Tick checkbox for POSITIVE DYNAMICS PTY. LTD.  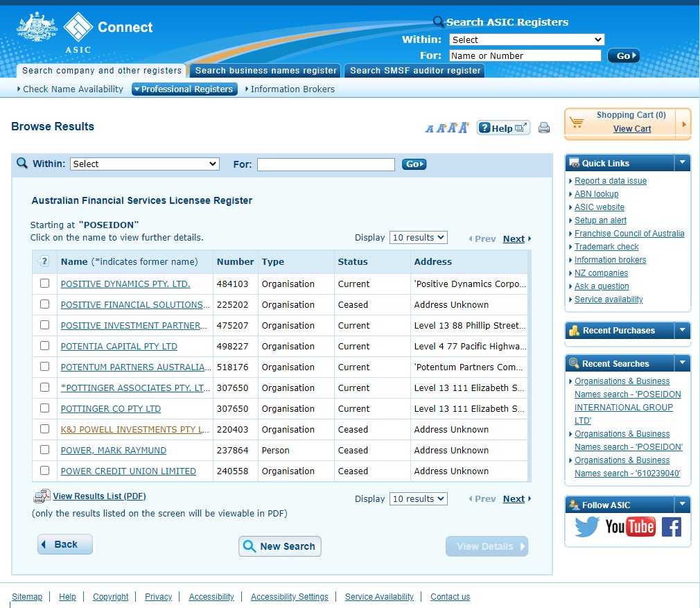(x=44, y=284)
